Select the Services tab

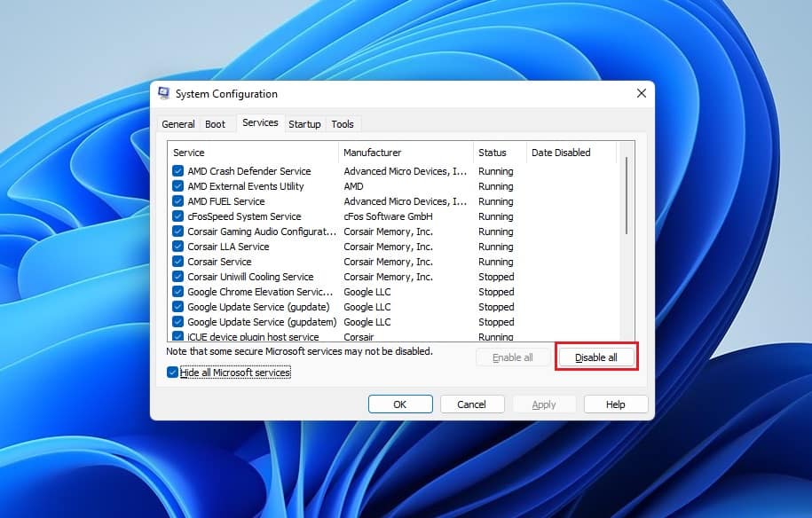tap(260, 122)
